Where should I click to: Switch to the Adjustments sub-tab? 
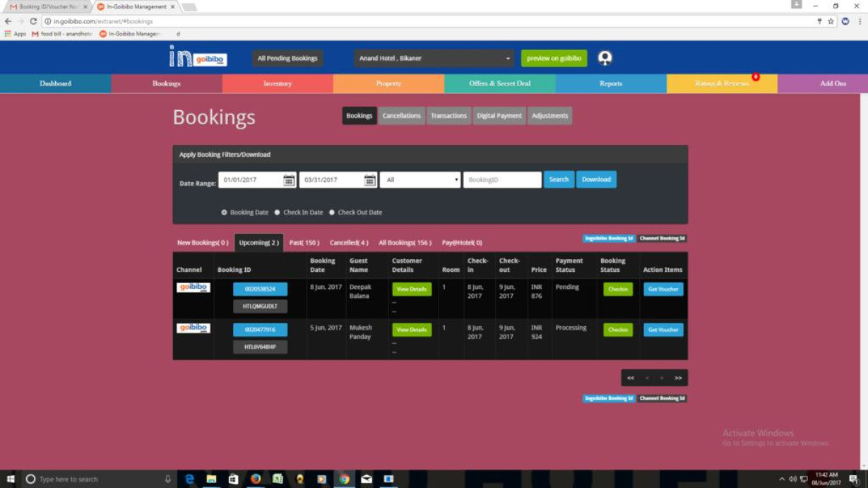pyautogui.click(x=549, y=116)
